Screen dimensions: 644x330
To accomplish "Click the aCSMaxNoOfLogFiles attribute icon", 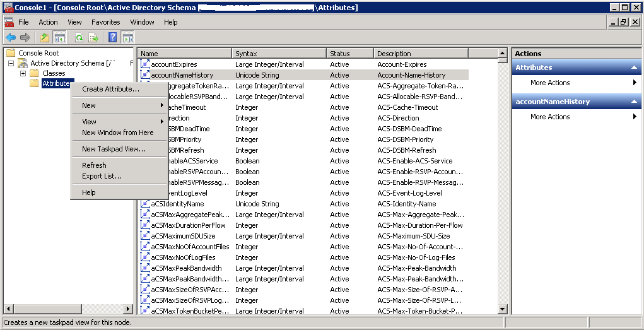I will [x=145, y=257].
